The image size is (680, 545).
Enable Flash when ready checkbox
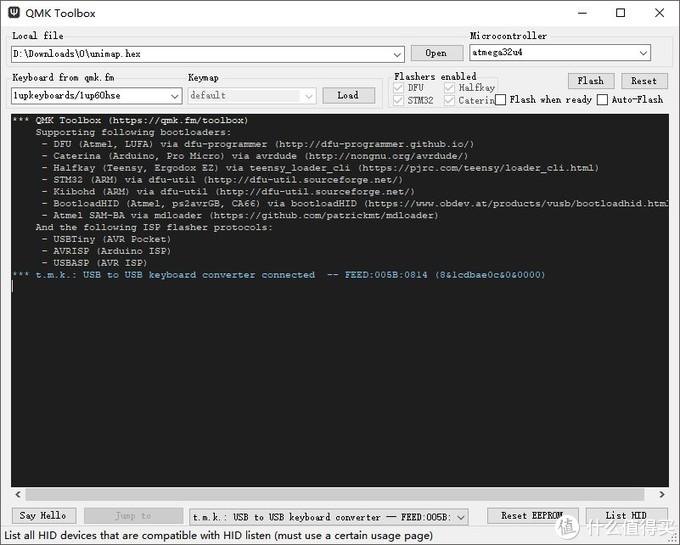point(500,100)
